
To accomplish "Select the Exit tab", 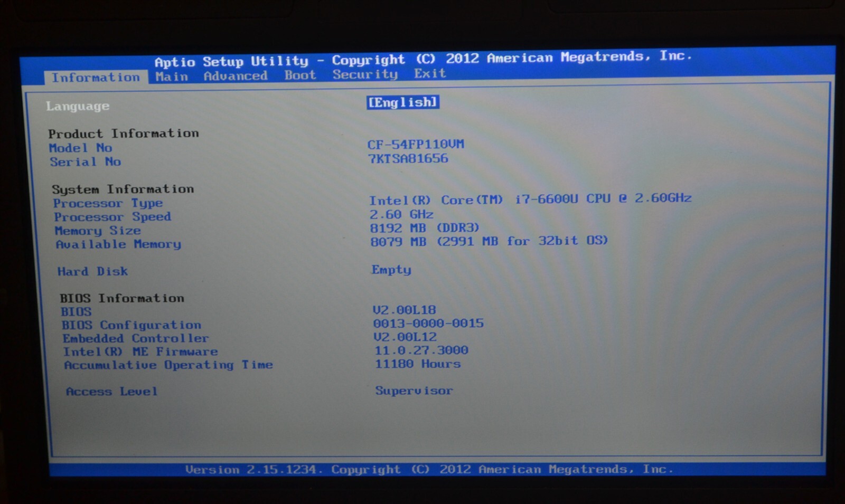I will [x=430, y=73].
